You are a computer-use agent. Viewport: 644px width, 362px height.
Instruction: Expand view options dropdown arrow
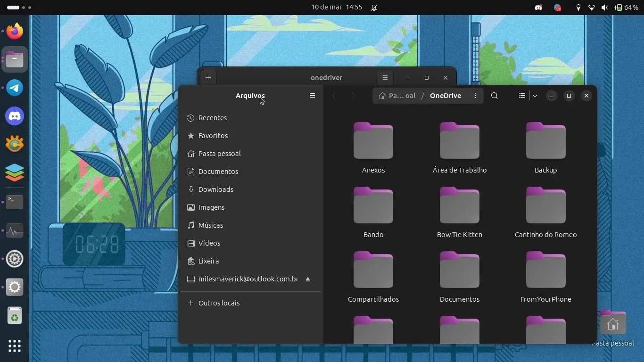[x=535, y=96]
